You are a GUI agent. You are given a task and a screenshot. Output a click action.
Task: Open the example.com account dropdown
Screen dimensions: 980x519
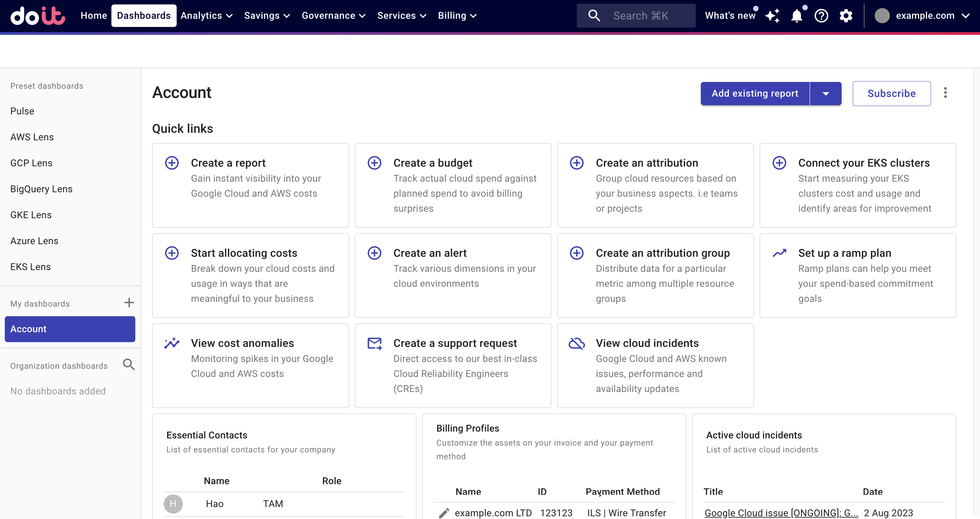(923, 16)
